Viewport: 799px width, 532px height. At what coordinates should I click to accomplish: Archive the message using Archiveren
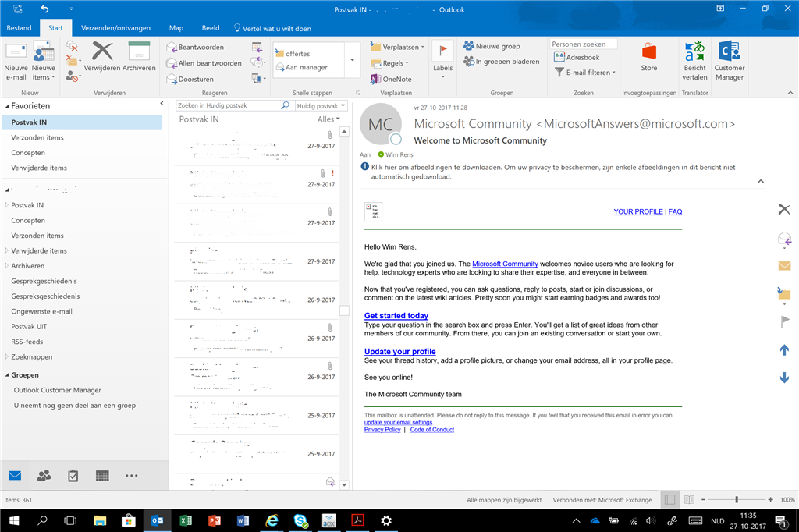point(139,57)
